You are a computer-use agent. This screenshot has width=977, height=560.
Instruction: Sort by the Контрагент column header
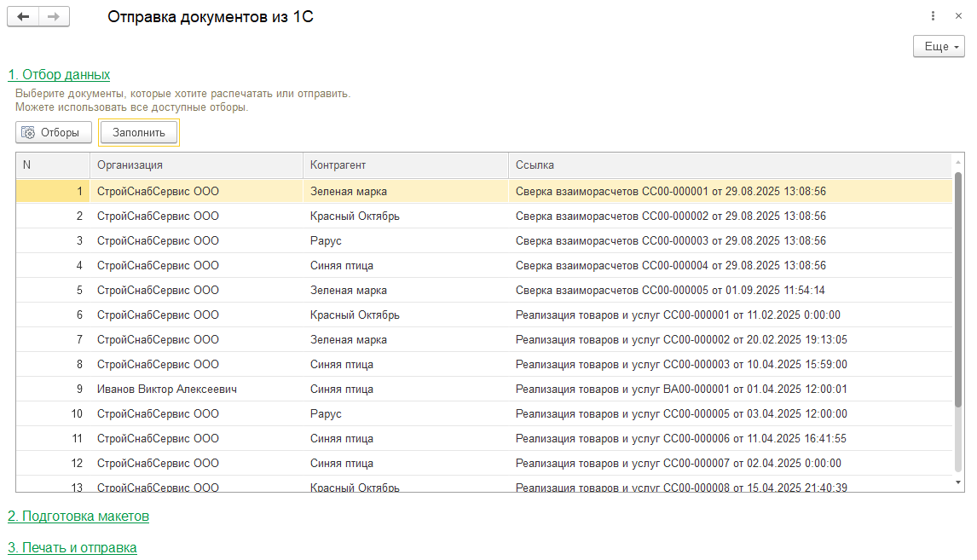pyautogui.click(x=406, y=165)
